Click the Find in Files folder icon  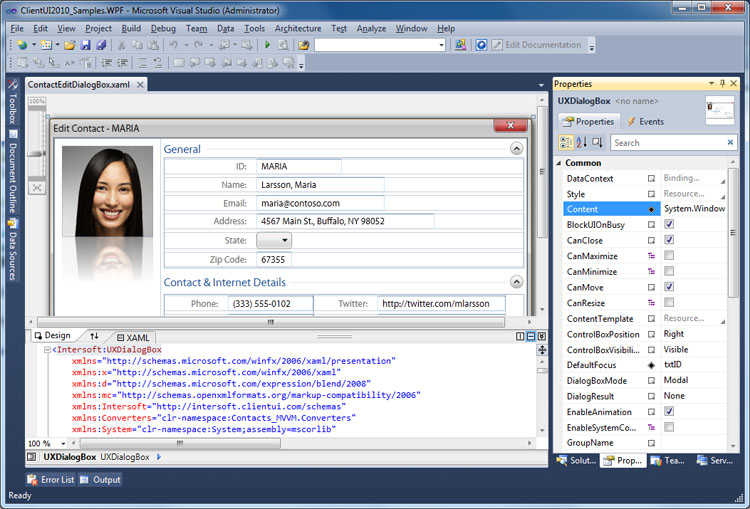304,45
